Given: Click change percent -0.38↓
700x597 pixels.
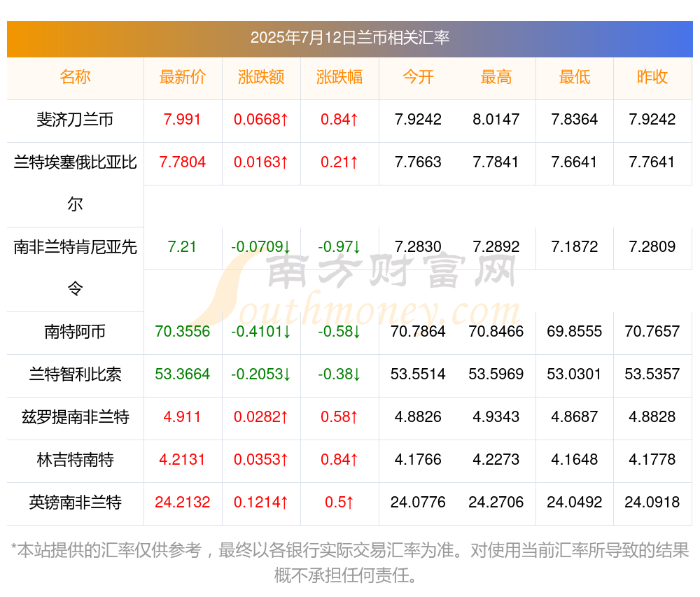Looking at the screenshot, I should (339, 374).
